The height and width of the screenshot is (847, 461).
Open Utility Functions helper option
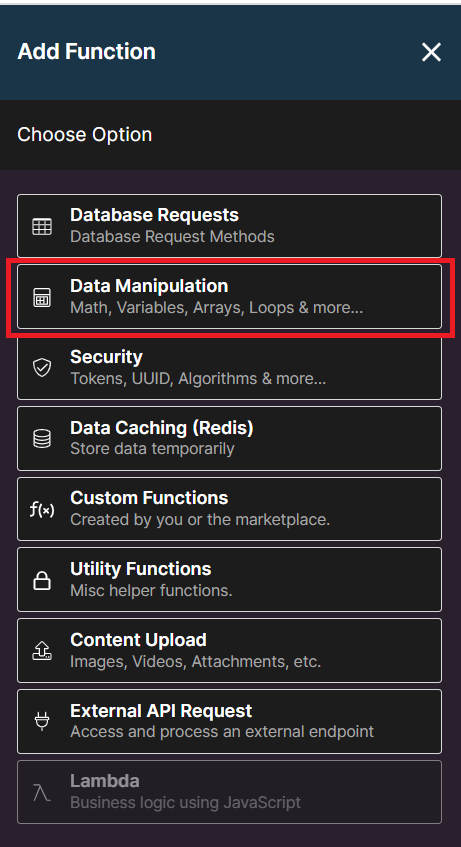[x=230, y=580]
